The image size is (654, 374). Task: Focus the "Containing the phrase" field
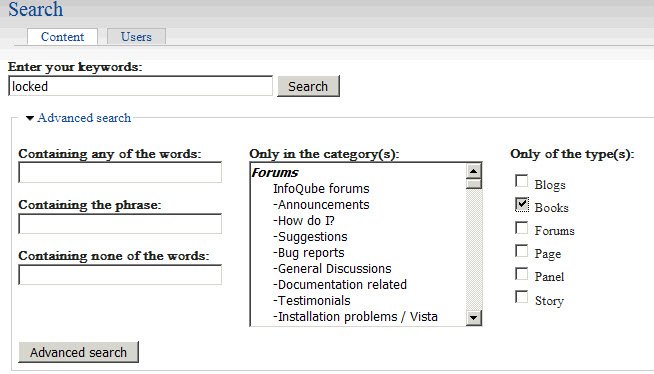click(x=120, y=223)
